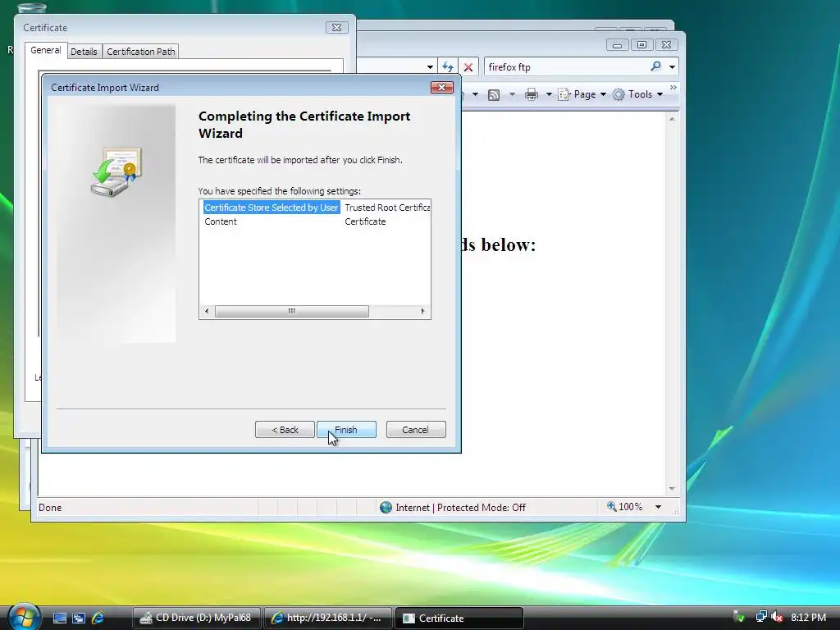Expand the toolbar overflow chevron
This screenshot has width=840, height=630.
pyautogui.click(x=673, y=87)
